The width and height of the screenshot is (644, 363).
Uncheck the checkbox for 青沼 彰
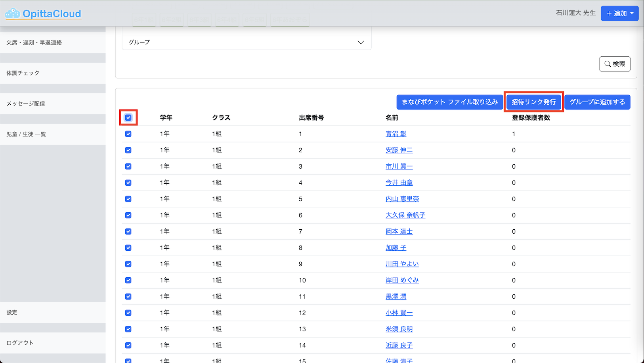pos(128,134)
